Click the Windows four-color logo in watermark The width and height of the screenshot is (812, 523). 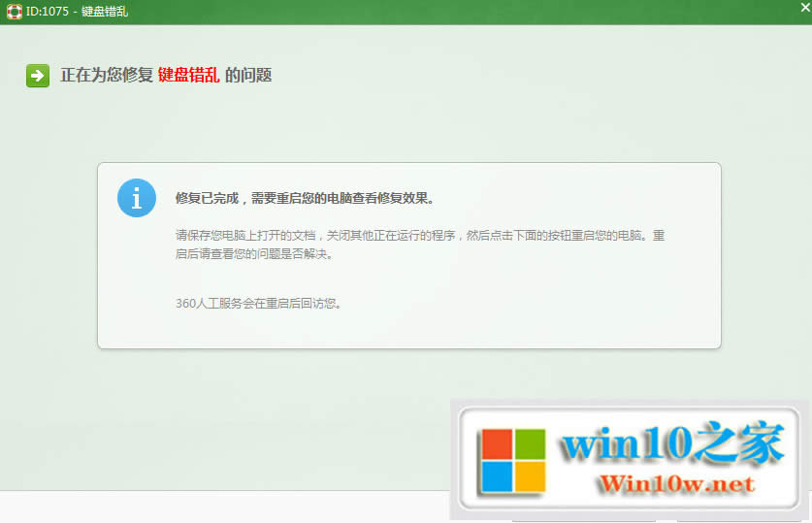pos(515,461)
